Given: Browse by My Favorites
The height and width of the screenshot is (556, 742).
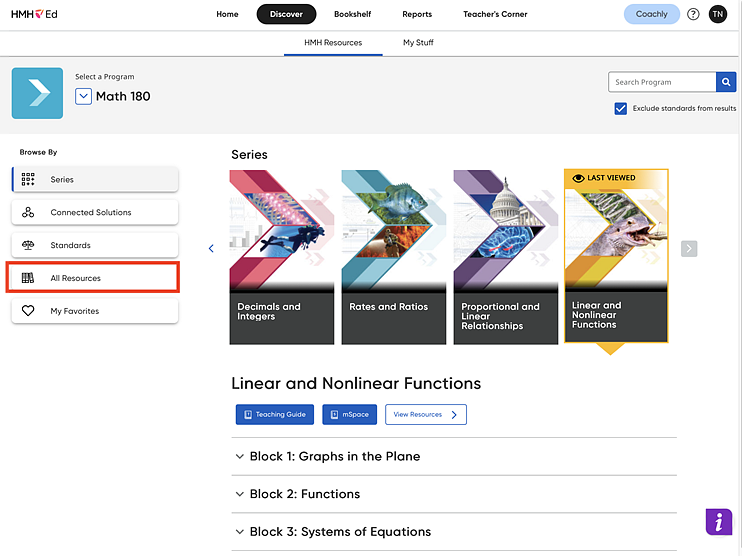Looking at the screenshot, I should tap(95, 311).
